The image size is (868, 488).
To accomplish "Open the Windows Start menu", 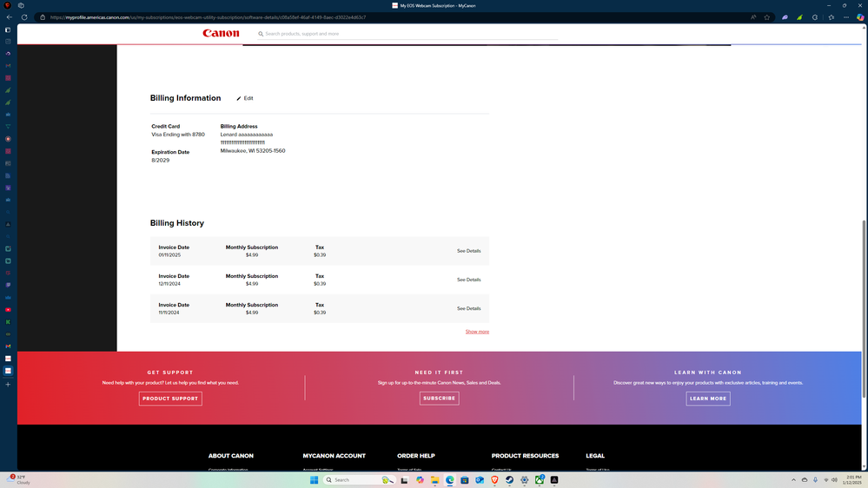I will tap(314, 479).
